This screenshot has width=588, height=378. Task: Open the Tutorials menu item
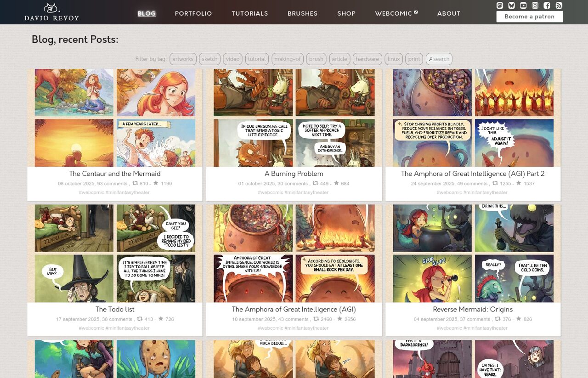(249, 14)
